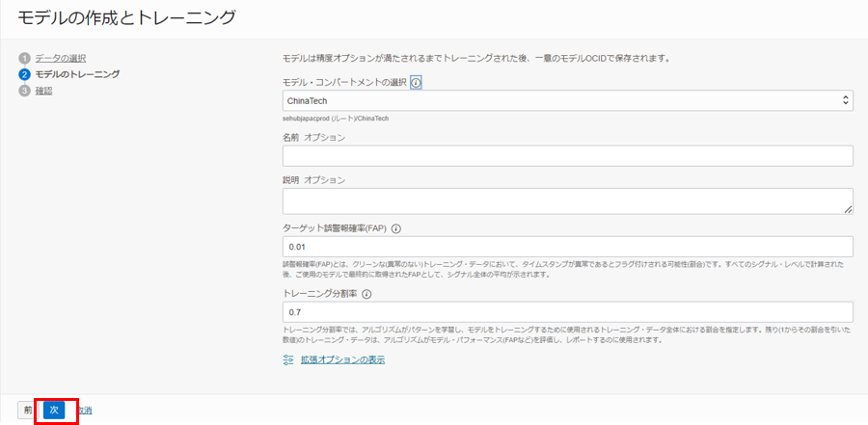Click the info icon beside ターゲット誤警報確率(FAP)
This screenshot has height=425, width=868.
click(x=396, y=229)
